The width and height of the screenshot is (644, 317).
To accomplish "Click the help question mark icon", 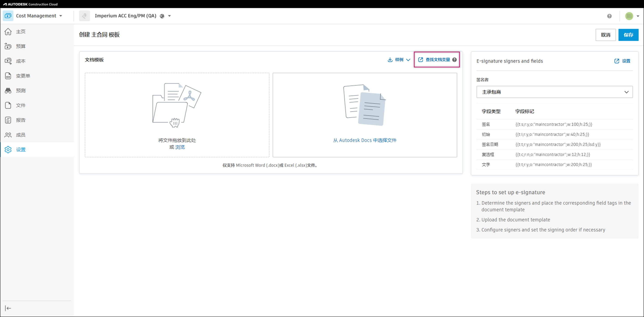I will pyautogui.click(x=609, y=16).
